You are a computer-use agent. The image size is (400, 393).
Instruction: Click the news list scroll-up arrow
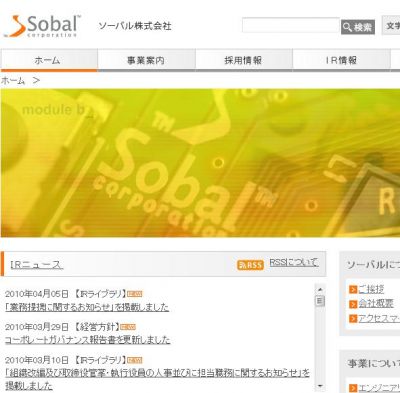(x=320, y=289)
